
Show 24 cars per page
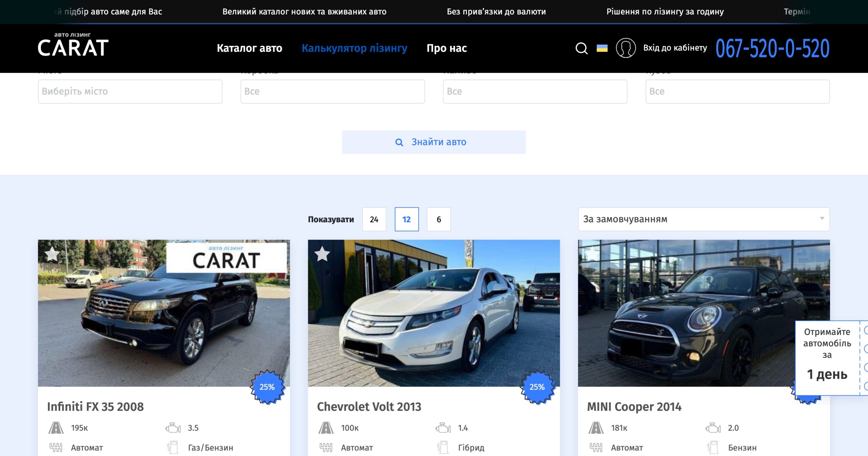coord(374,219)
